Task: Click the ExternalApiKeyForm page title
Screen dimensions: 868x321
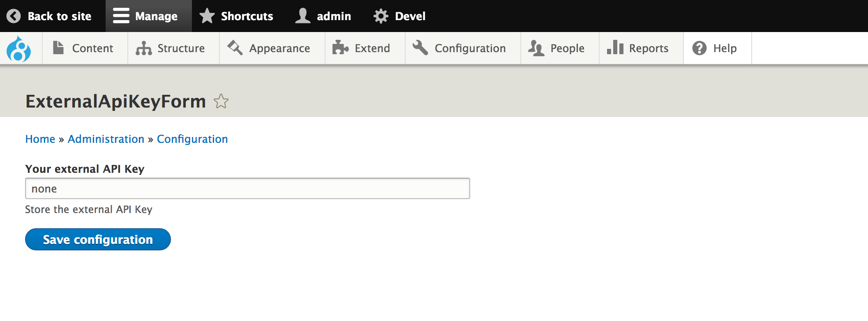Action: click(115, 101)
